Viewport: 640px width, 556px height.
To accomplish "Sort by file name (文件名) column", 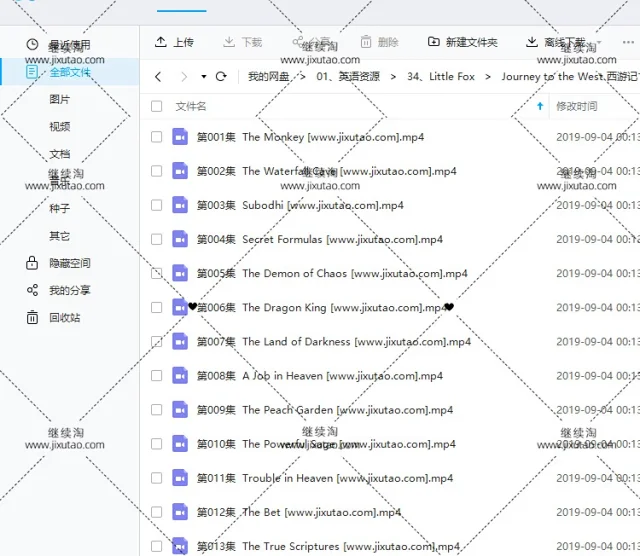I will (191, 106).
